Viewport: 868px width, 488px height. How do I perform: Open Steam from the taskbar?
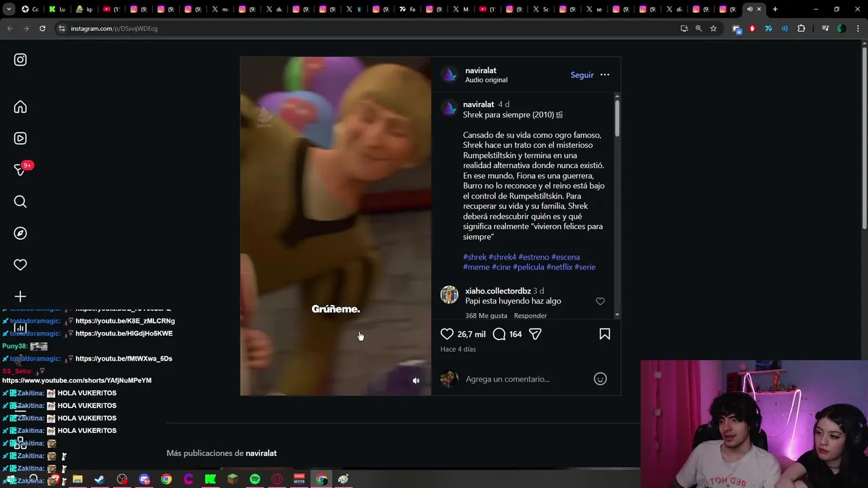tap(100, 479)
